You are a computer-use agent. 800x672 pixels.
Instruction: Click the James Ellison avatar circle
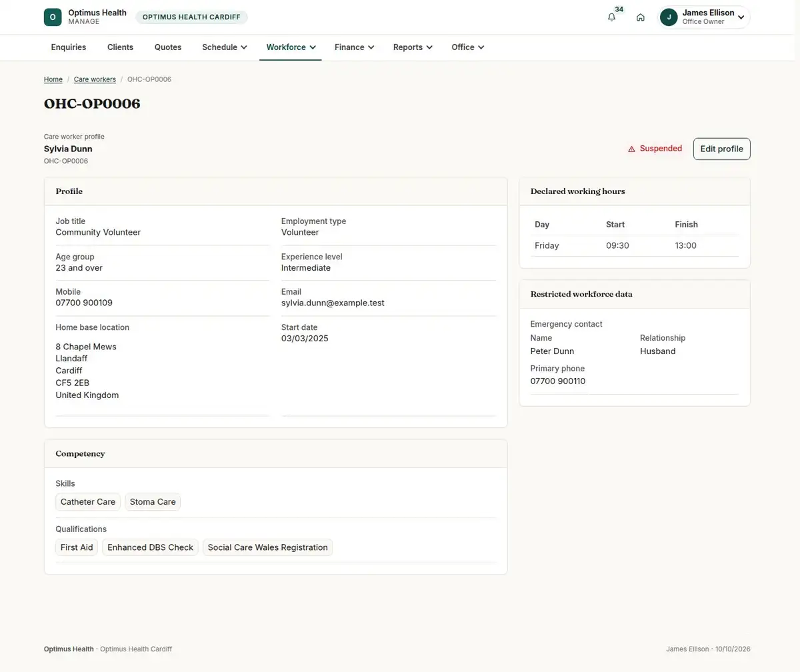pyautogui.click(x=669, y=17)
